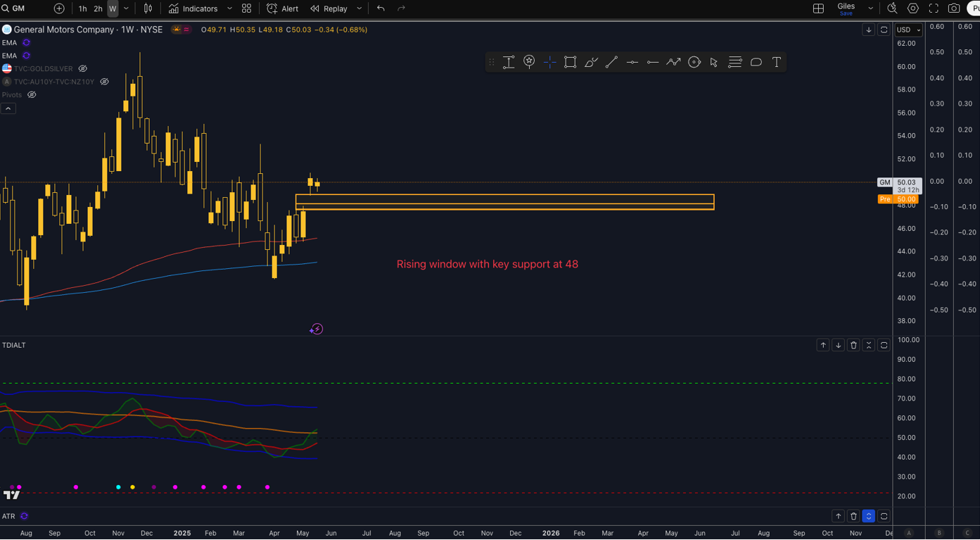Click the second EMA indicator legend

(x=9, y=56)
